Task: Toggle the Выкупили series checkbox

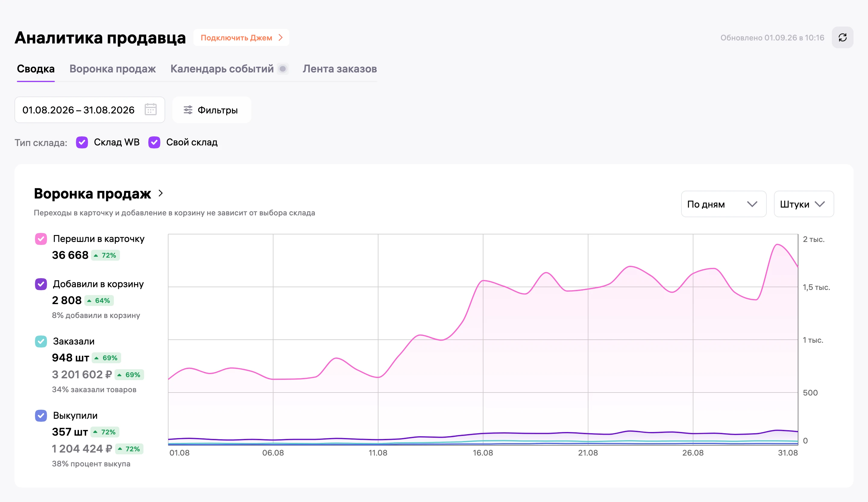Action: (41, 416)
